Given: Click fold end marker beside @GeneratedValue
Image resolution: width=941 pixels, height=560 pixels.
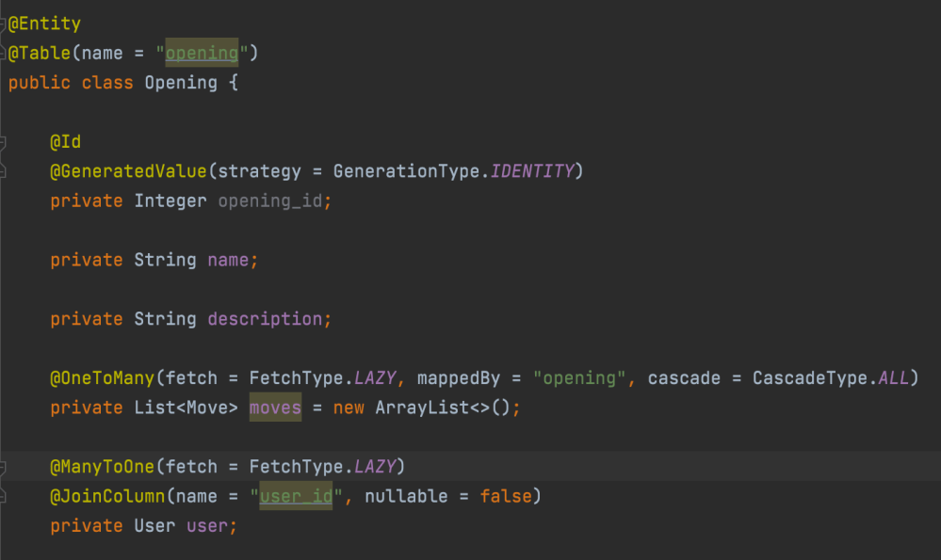Looking at the screenshot, I should click(4, 171).
